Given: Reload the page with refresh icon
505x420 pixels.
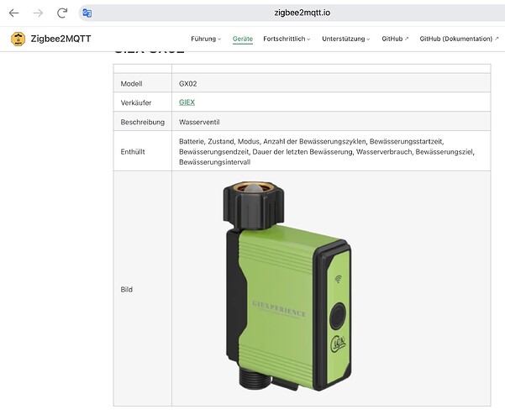Looking at the screenshot, I should pos(62,13).
